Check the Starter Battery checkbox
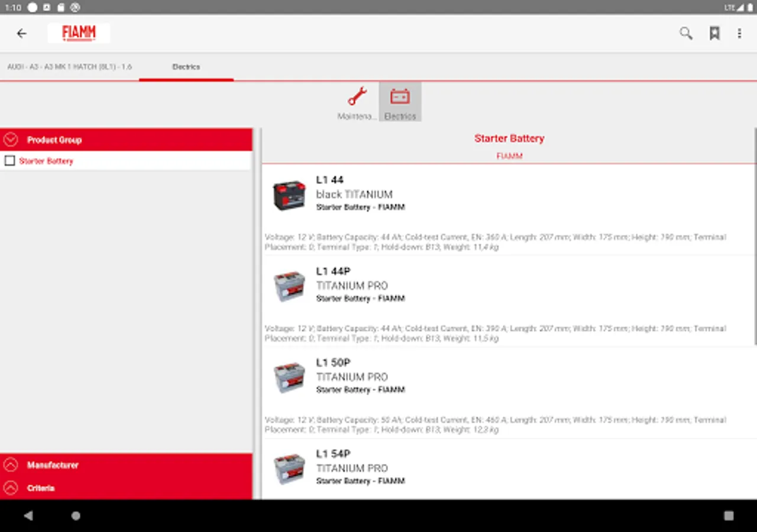The height and width of the screenshot is (532, 757). tap(9, 161)
